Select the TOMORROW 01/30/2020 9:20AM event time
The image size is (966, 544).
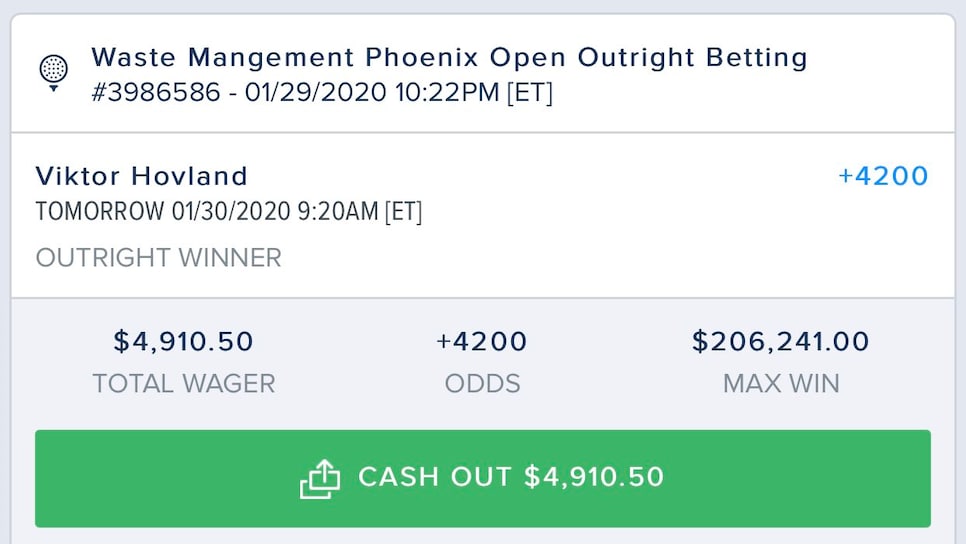[229, 211]
